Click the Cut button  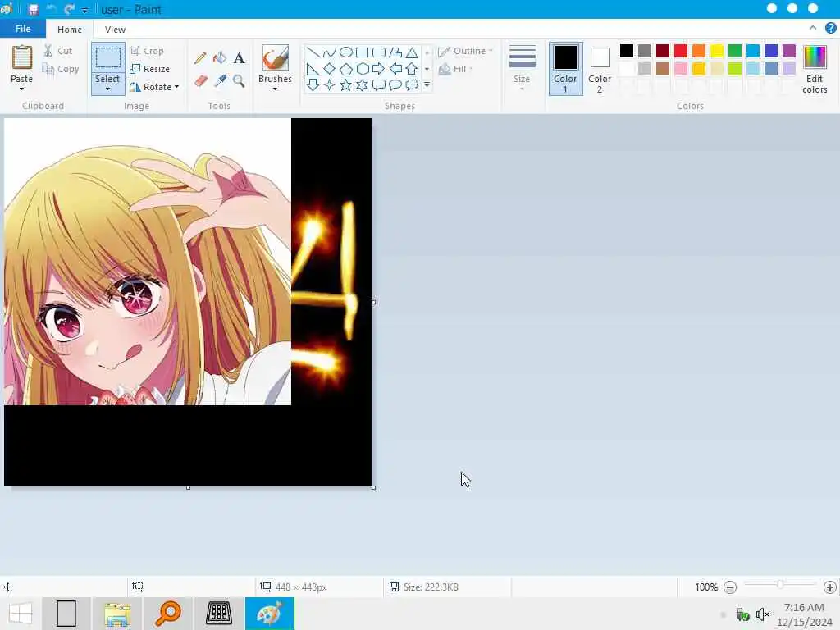click(x=58, y=51)
